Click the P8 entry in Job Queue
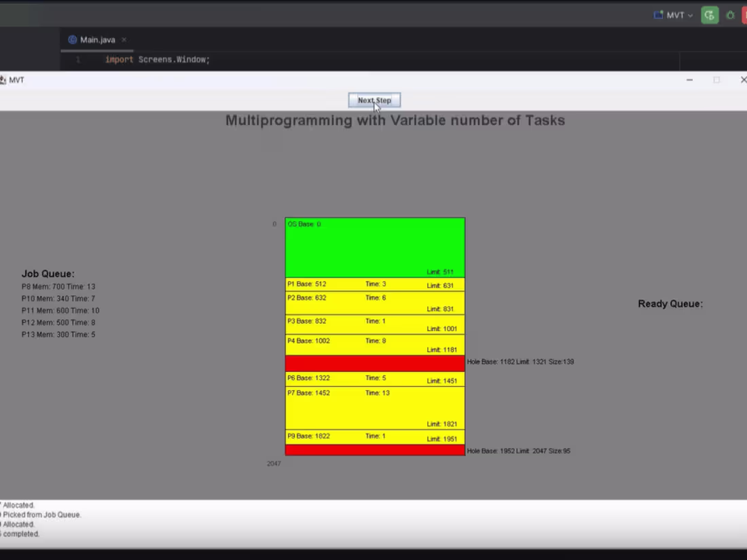Screen dimensions: 747x560 (58, 286)
